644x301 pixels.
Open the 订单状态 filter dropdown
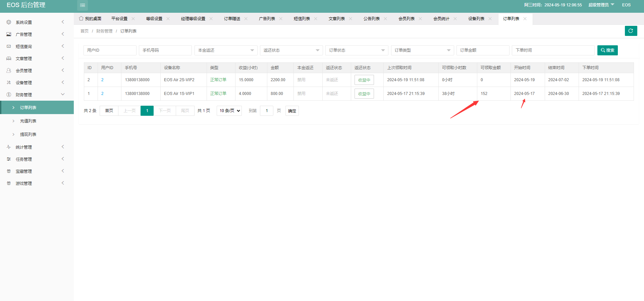tap(357, 50)
